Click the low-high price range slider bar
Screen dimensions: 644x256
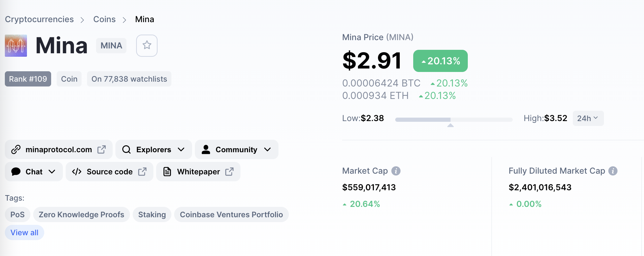[454, 120]
